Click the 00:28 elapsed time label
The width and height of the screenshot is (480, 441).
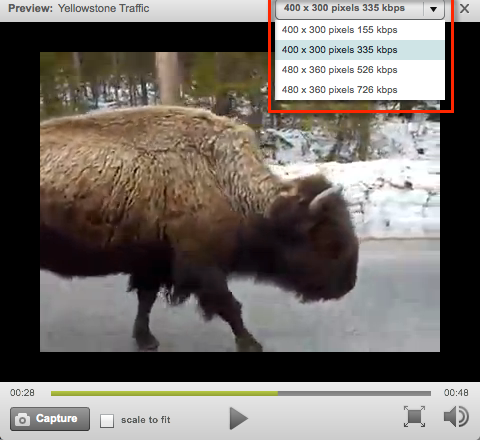click(x=22, y=393)
